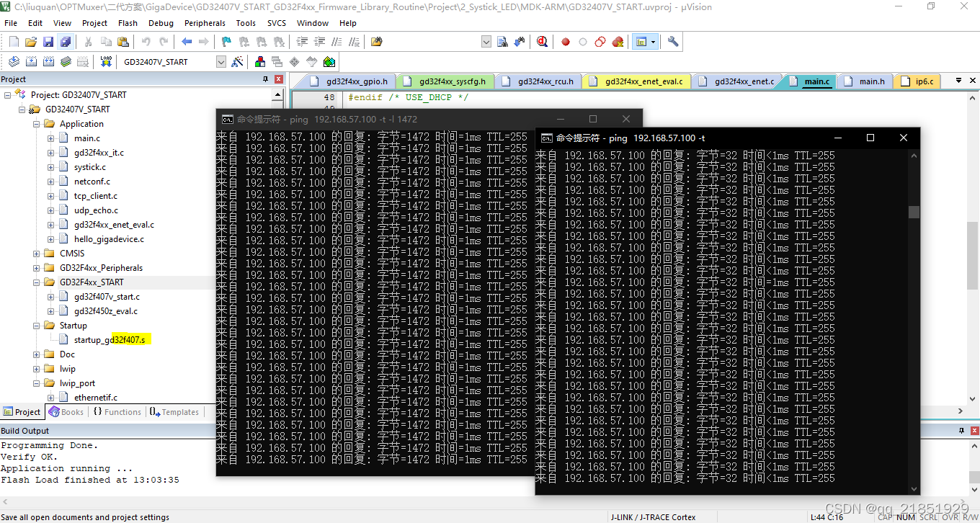This screenshot has height=523, width=980.
Task: Save the current file using Save icon
Action: [x=48, y=42]
